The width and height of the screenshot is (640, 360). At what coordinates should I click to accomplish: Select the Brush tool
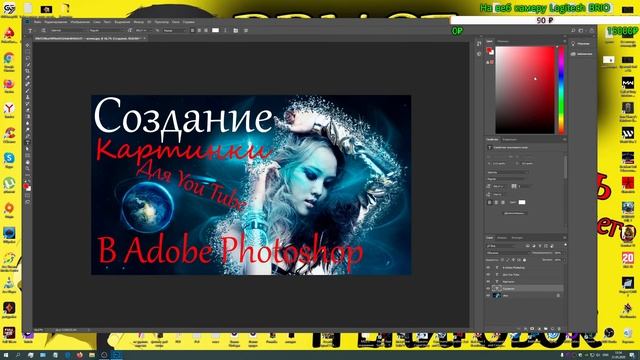point(27,91)
